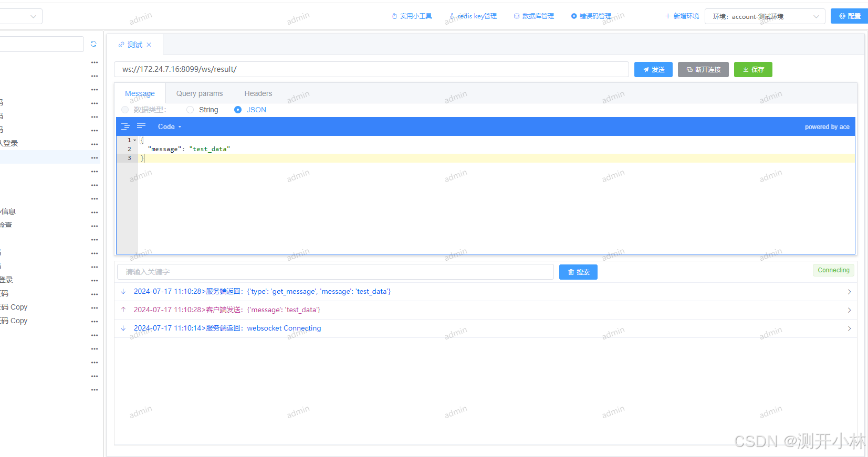The height and width of the screenshot is (457, 868).
Task: Select the 数据类型 radio button
Action: [x=125, y=110]
